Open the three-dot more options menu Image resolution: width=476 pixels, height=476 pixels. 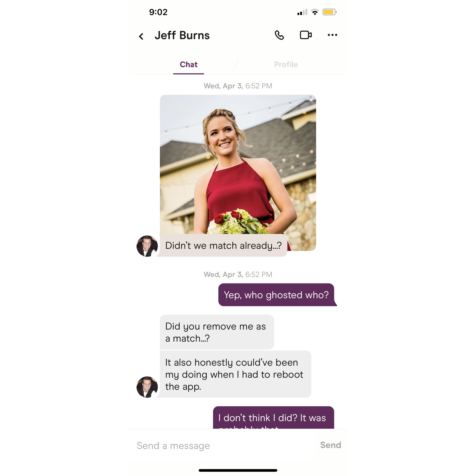pos(332,35)
